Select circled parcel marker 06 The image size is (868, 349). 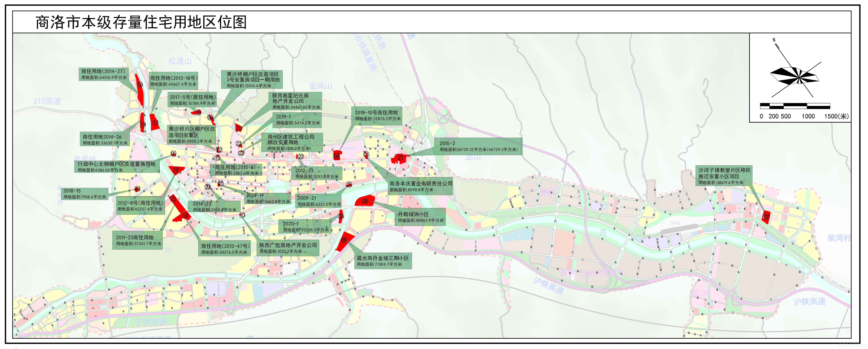point(210,118)
